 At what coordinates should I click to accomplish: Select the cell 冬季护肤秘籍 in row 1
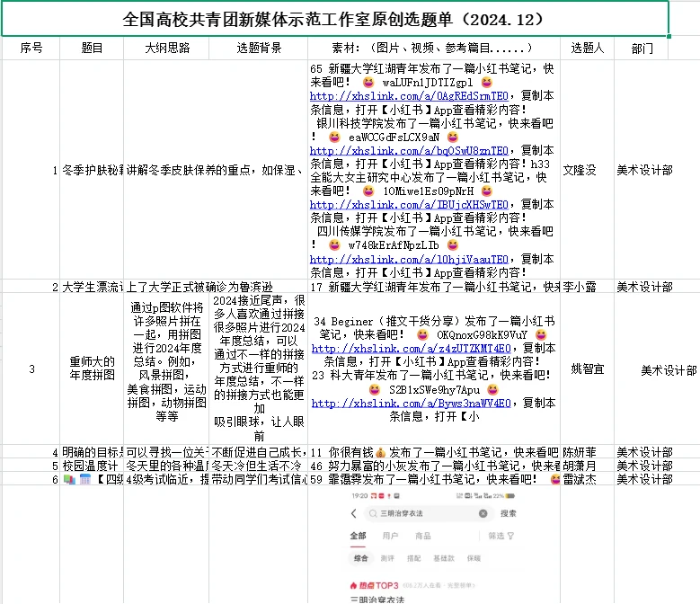(92, 170)
